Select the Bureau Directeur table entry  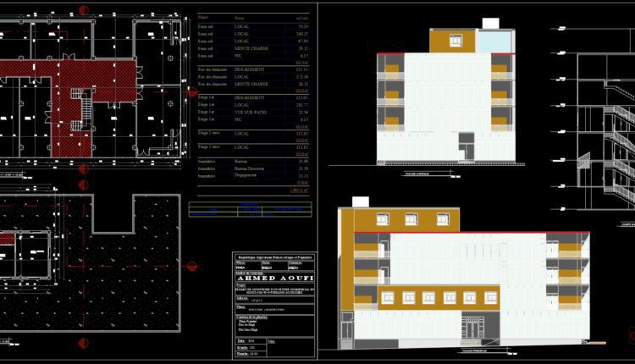click(x=249, y=168)
